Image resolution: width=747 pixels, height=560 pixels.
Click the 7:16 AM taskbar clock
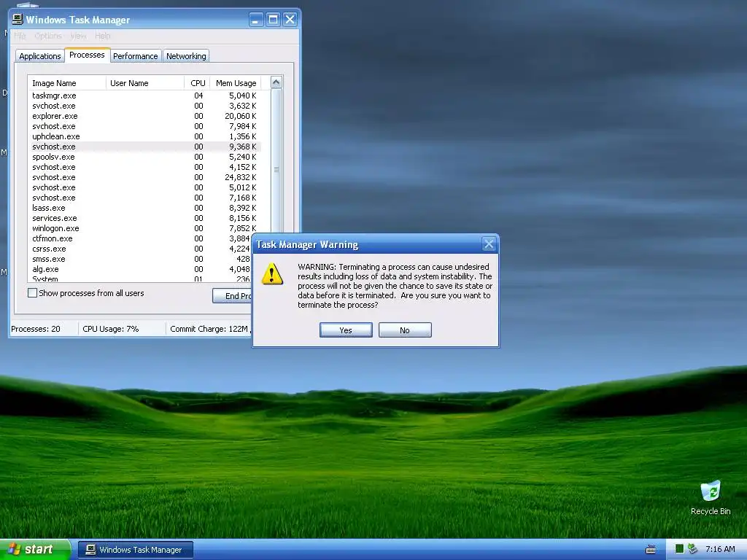click(720, 549)
